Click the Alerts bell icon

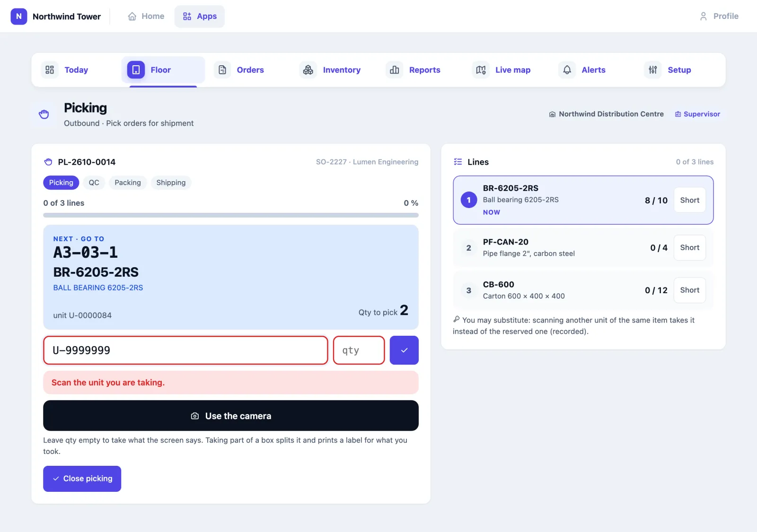567,70
